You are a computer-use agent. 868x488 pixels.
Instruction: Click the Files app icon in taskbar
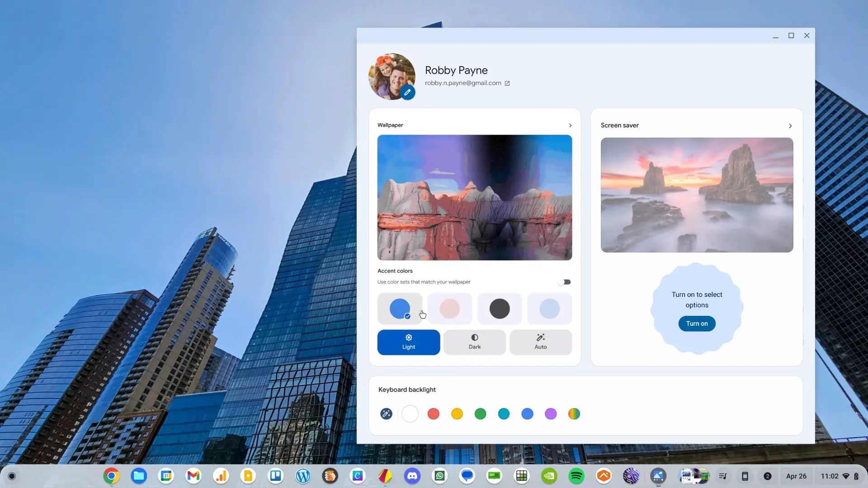(138, 475)
